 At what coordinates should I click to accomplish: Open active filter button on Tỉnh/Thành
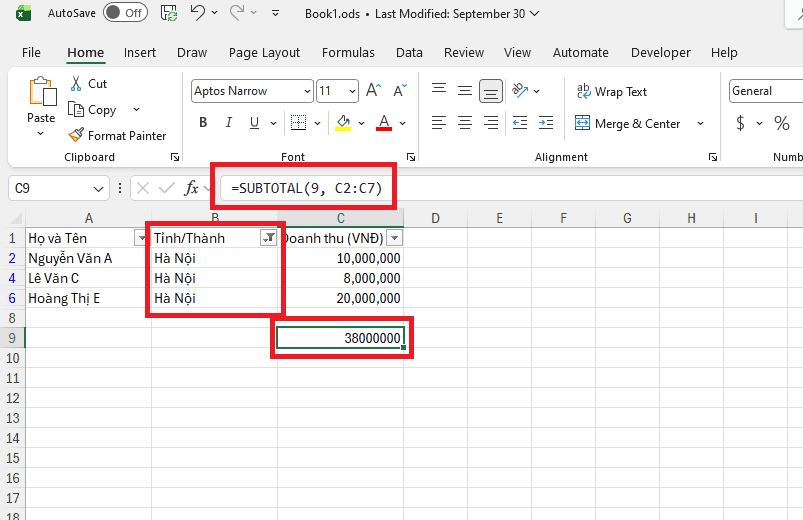[x=268, y=238]
